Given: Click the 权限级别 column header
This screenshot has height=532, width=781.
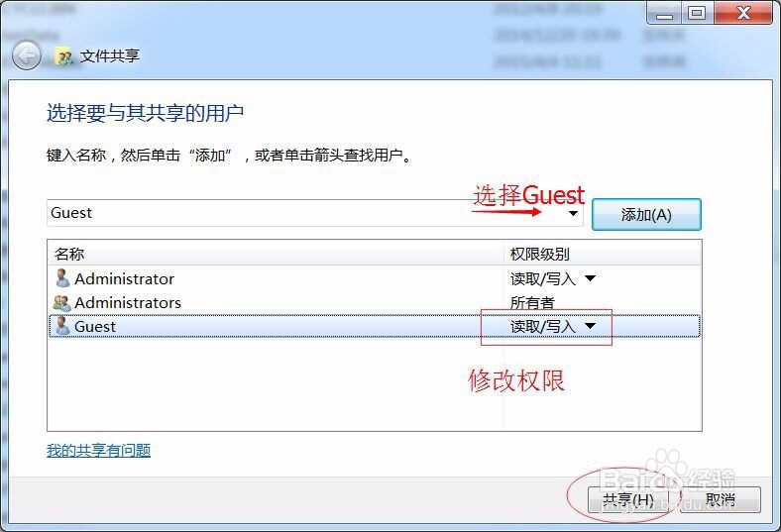Looking at the screenshot, I should point(603,255).
